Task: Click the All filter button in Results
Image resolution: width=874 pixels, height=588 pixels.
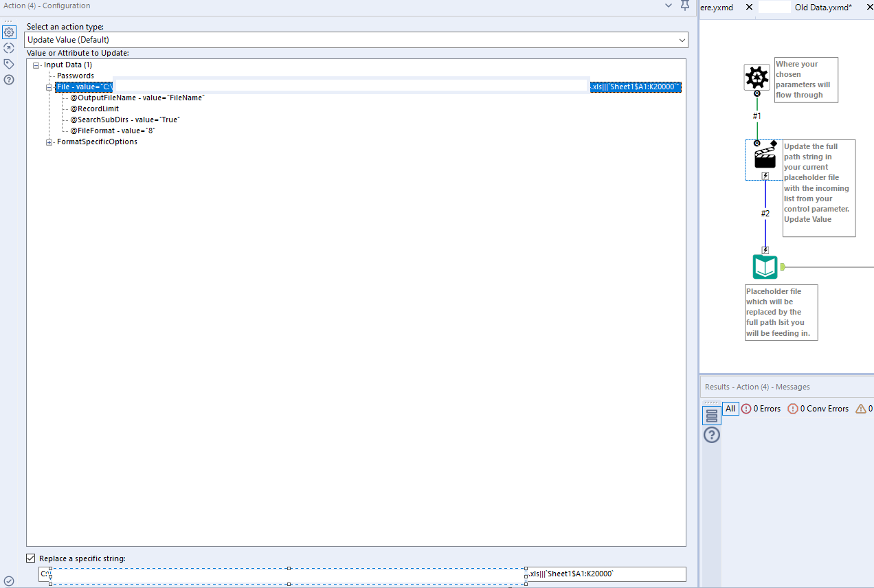Action: tap(730, 408)
